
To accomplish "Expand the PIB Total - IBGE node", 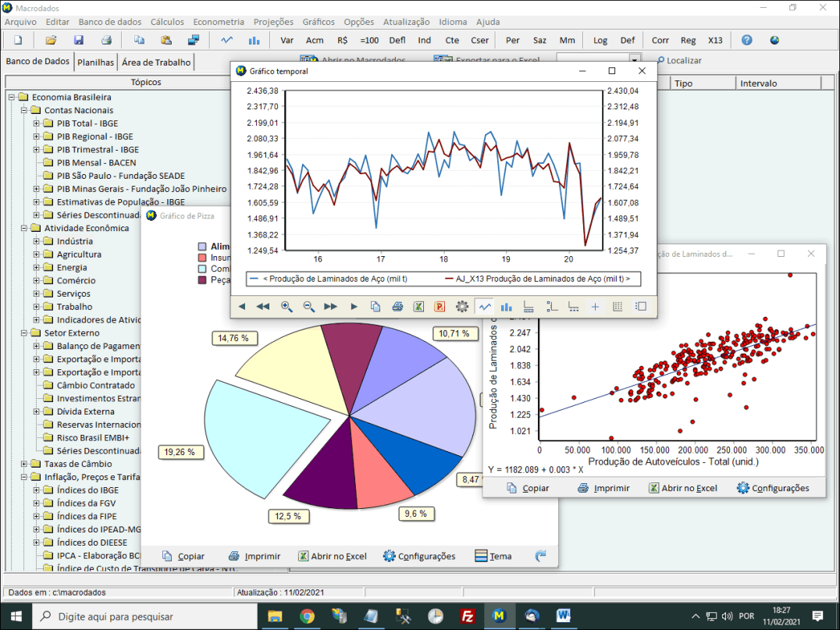I will click(x=37, y=123).
